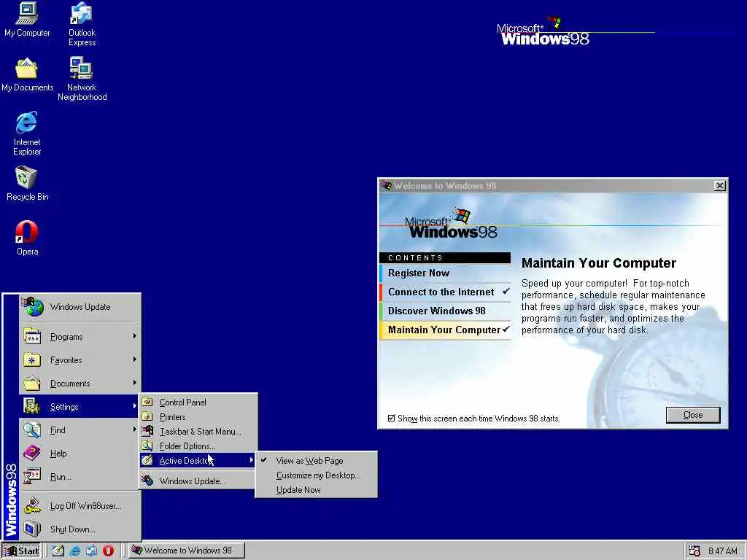Click the Close button in Welcome window
The width and height of the screenshot is (747, 560).
693,415
